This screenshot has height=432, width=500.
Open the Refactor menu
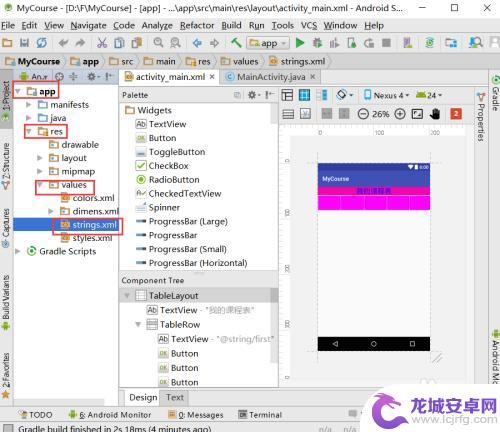click(x=197, y=25)
